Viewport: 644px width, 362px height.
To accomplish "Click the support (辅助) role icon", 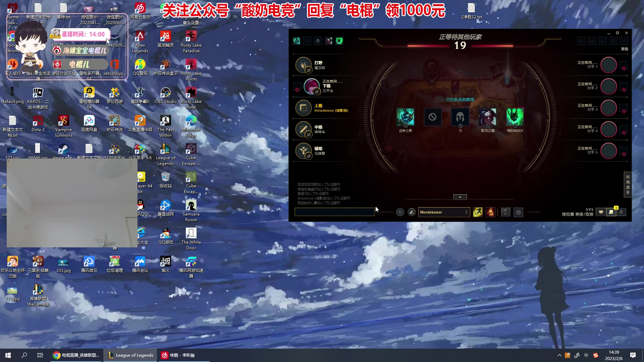I will [x=303, y=151].
